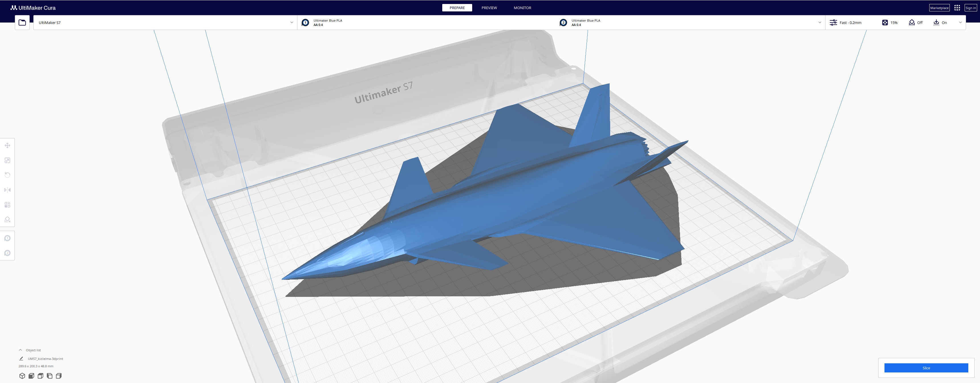This screenshot has width=980, height=383.
Task: Switch to top view cube icon
Action: click(40, 376)
